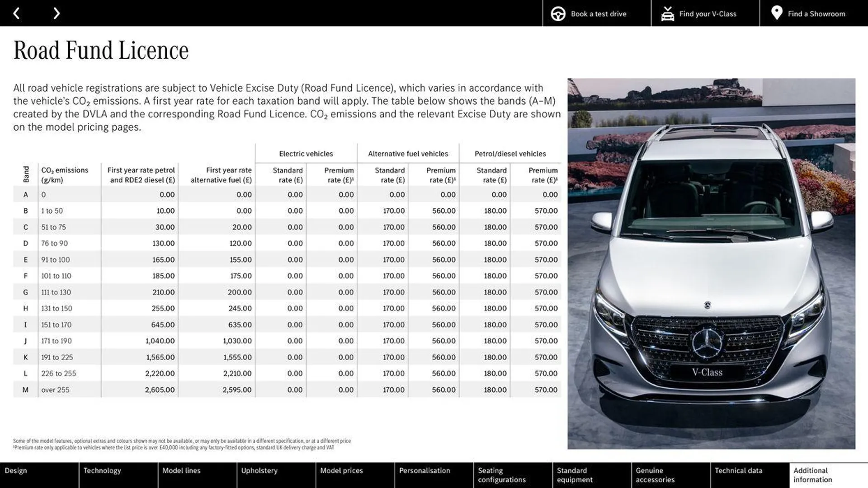
Task: Switch to the Design tab
Action: click(x=39, y=475)
